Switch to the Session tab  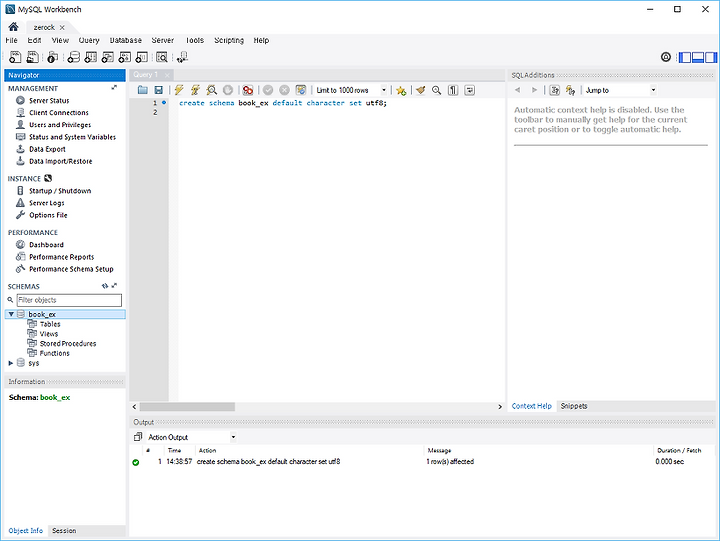point(64,530)
